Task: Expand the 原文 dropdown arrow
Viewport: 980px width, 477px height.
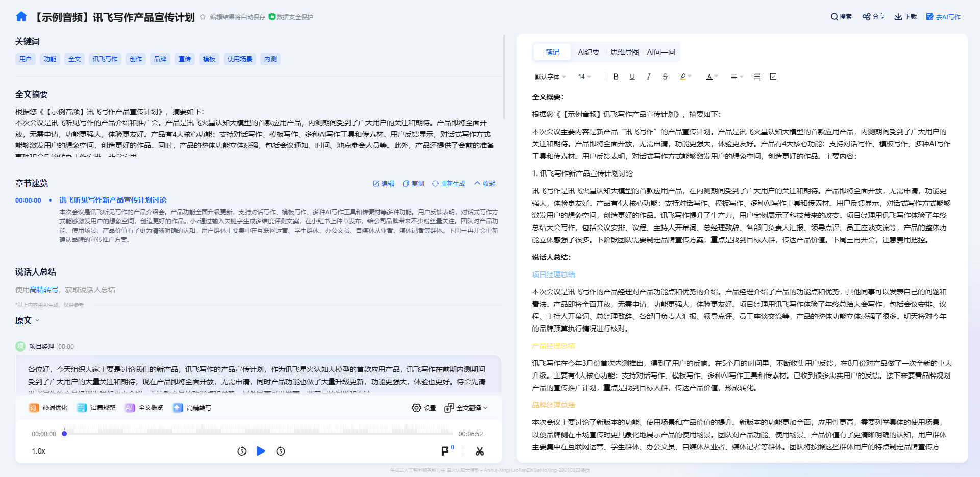Action: click(x=37, y=321)
